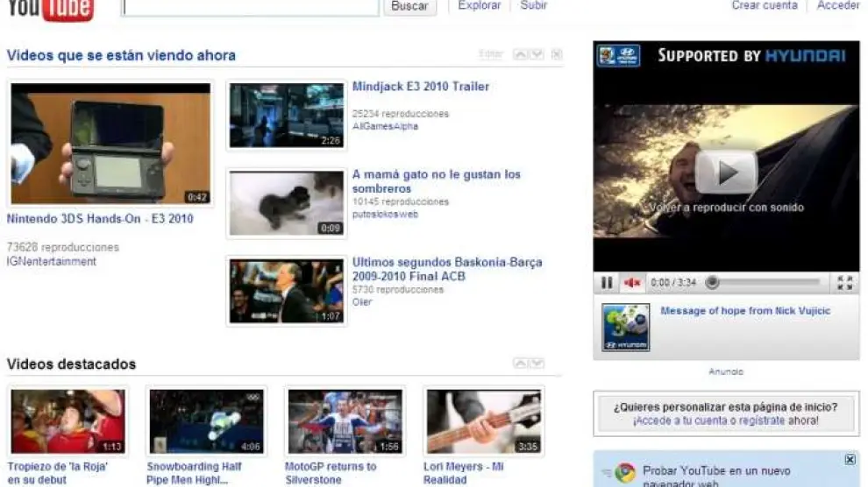Unmute the ad video sound

pos(631,283)
